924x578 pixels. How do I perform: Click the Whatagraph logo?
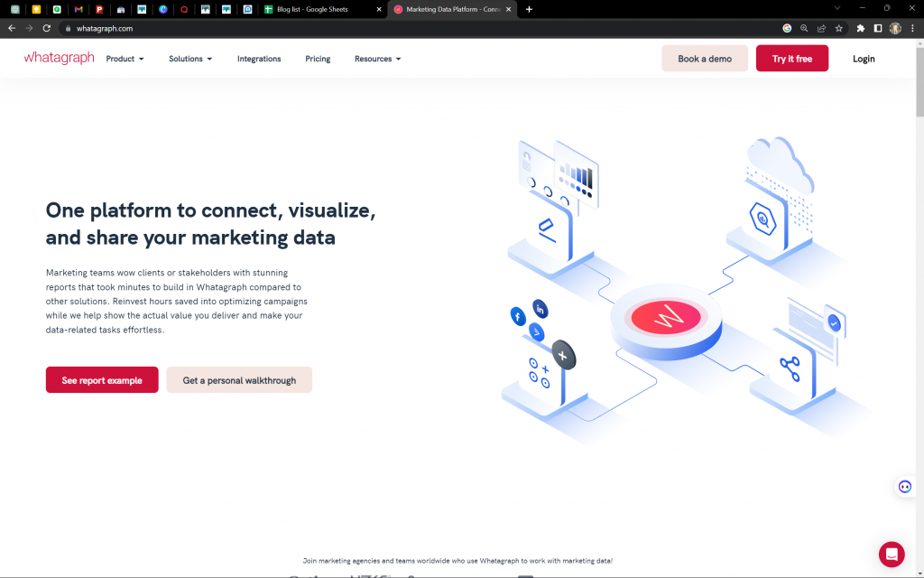(59, 58)
